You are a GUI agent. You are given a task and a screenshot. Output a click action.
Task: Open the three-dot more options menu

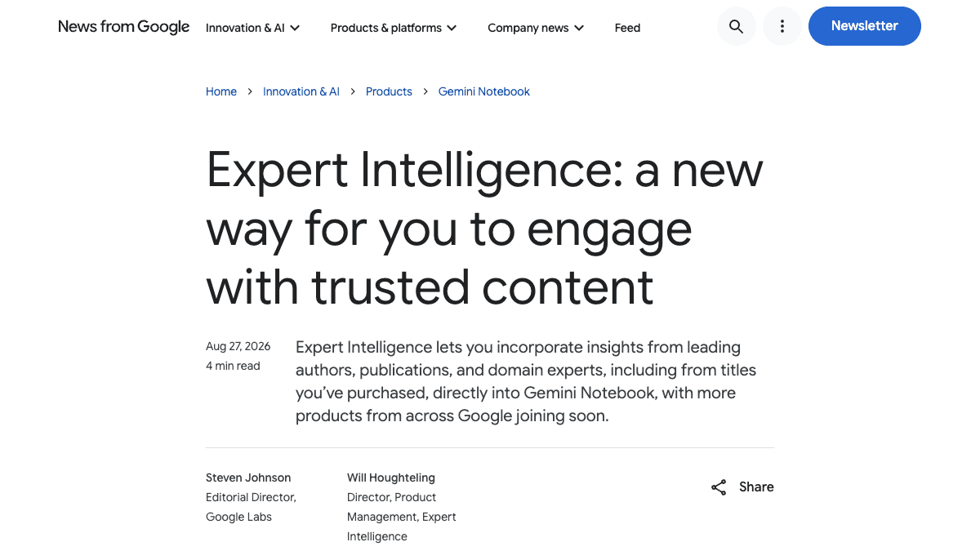782,26
